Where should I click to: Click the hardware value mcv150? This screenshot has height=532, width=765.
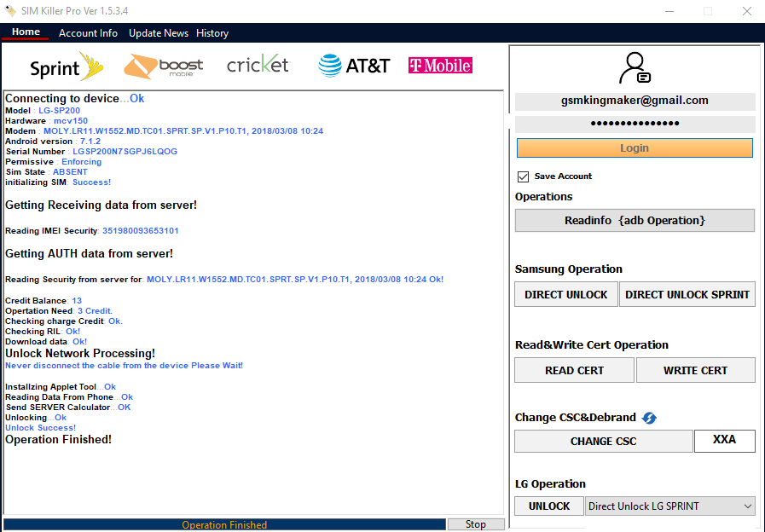71,121
